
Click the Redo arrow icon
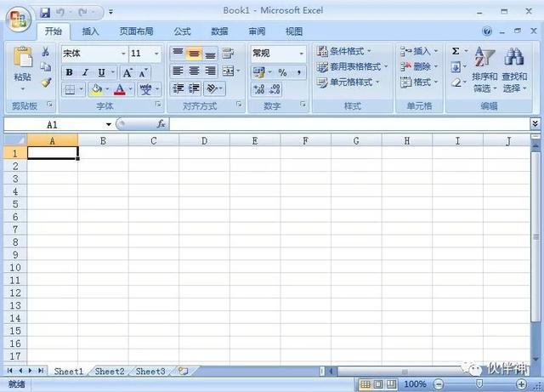pyautogui.click(x=83, y=13)
